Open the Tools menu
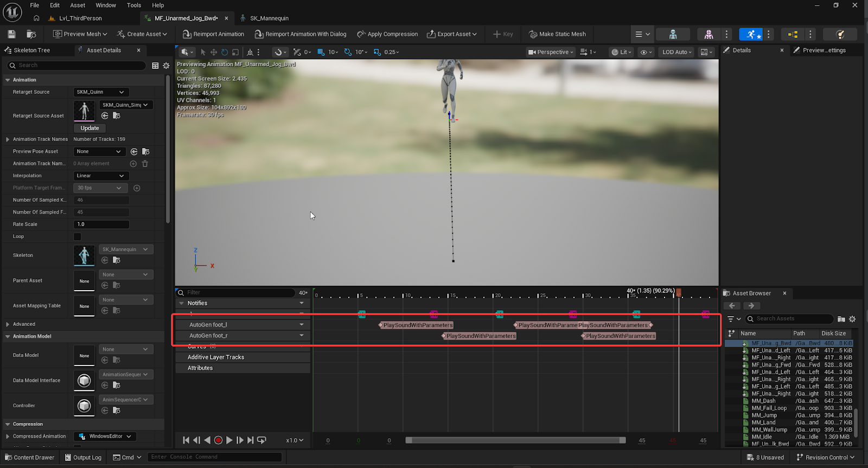 (x=134, y=5)
